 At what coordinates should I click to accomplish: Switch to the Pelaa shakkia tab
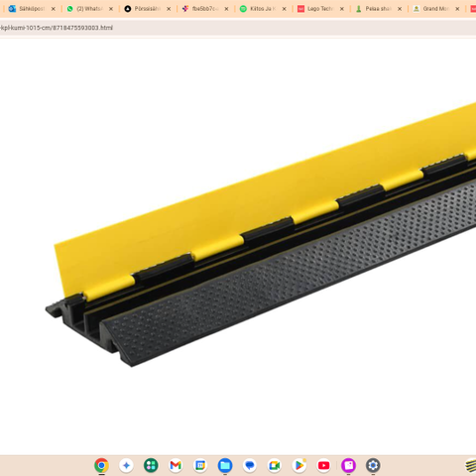pyautogui.click(x=374, y=9)
